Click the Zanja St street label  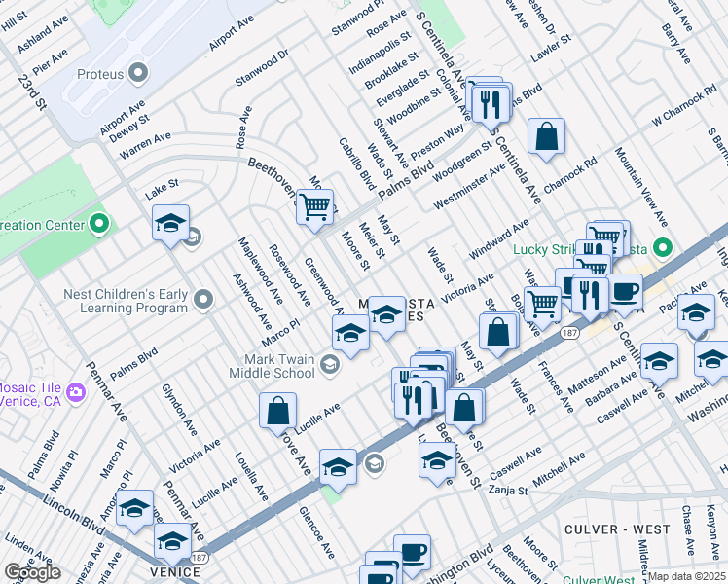click(508, 491)
